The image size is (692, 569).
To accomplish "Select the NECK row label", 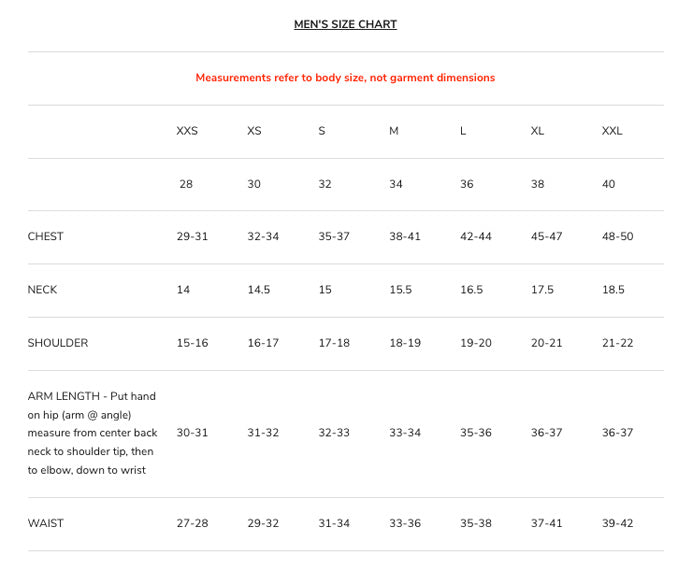I will (x=42, y=290).
